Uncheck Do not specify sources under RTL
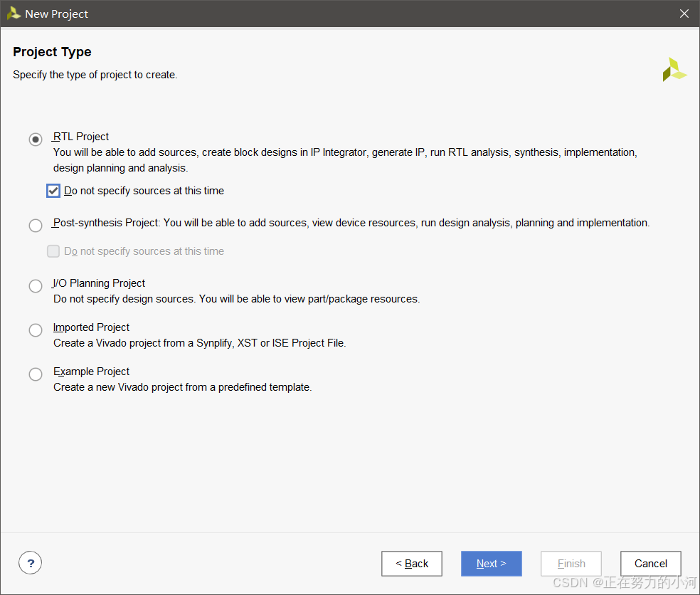The image size is (700, 595). pyautogui.click(x=53, y=191)
